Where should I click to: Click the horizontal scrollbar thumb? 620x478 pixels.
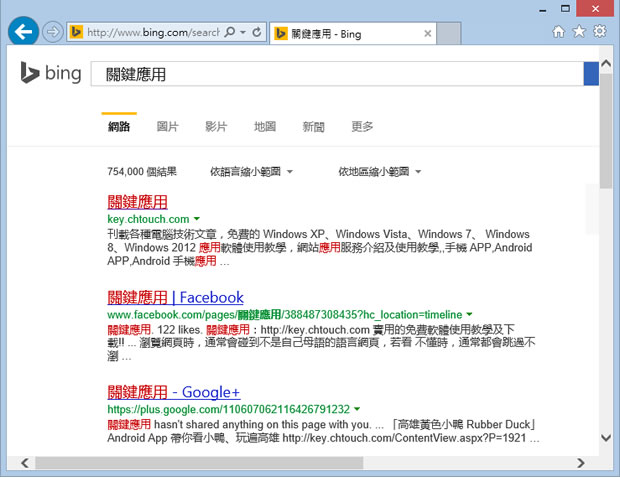pos(199,463)
